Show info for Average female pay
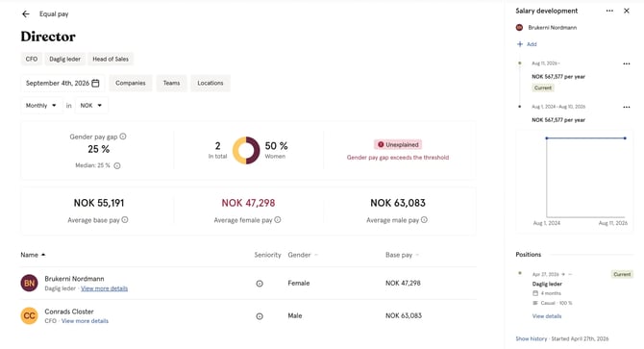 click(x=278, y=220)
